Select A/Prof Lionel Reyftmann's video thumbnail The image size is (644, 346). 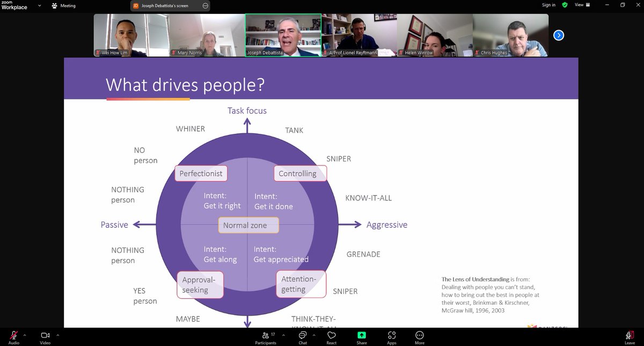click(x=359, y=35)
